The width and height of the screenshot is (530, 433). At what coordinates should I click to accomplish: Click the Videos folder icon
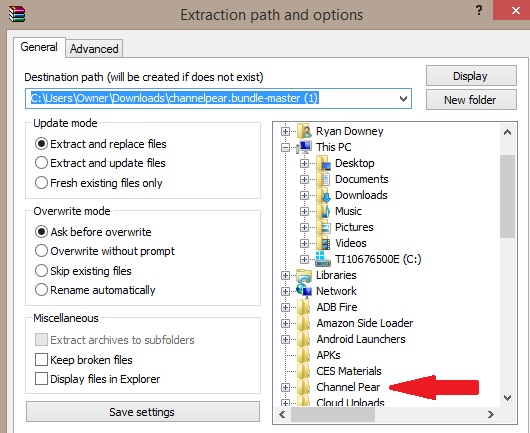coord(323,243)
